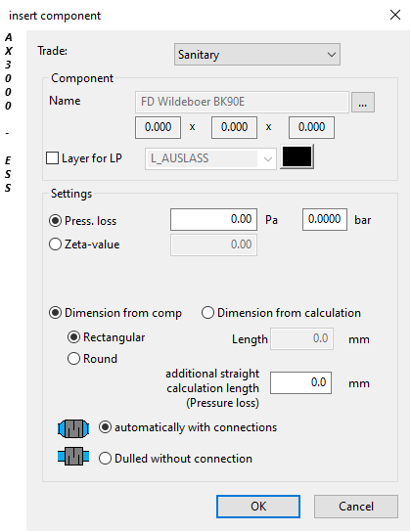411x532 pixels.
Task: Select the Rectangular shape option
Action: (73, 337)
